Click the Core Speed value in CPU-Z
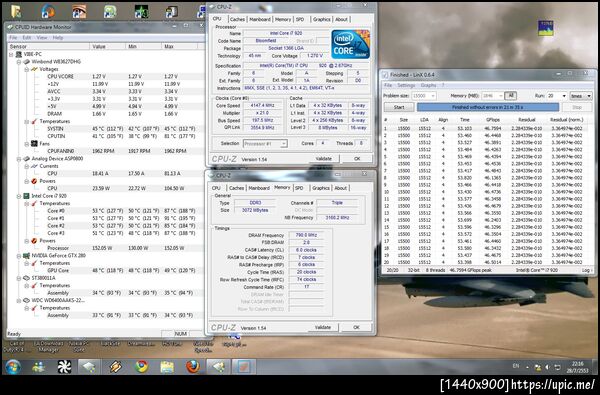Screen dimensions: 600x395 click(x=263, y=105)
